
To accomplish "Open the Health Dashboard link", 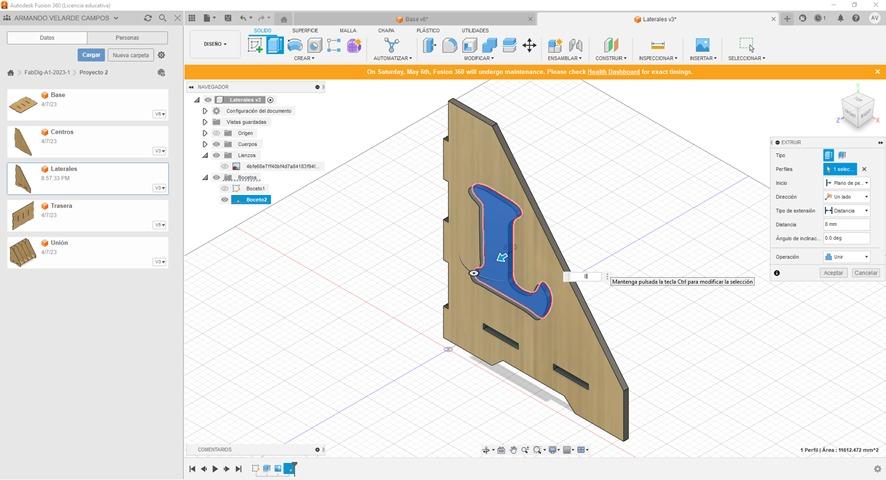I will coord(614,72).
